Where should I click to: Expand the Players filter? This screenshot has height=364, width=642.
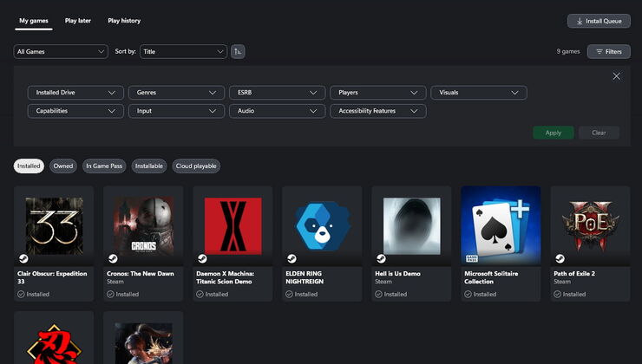(378, 93)
